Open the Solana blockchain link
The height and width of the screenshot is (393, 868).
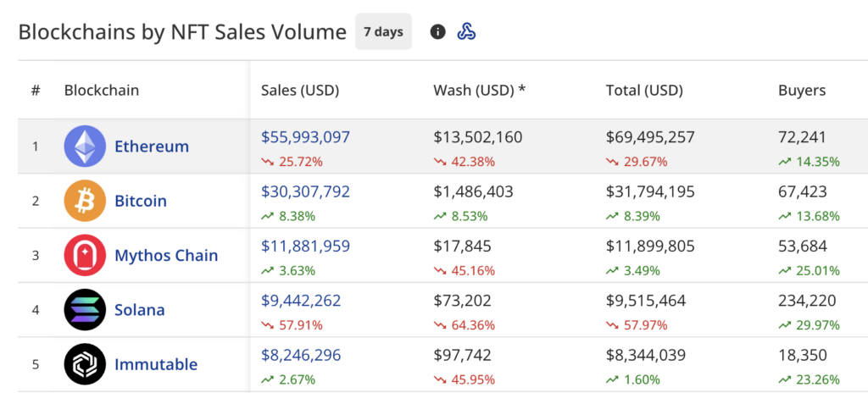coord(140,310)
